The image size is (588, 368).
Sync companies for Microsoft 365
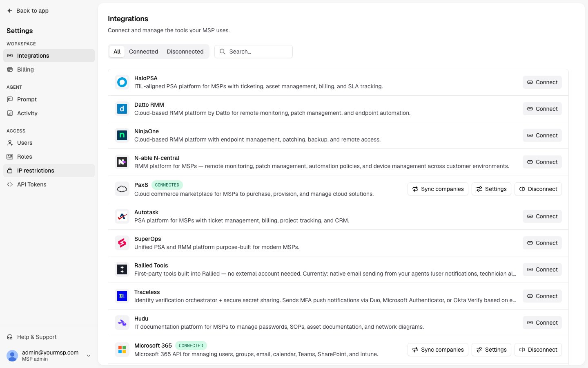438,350
